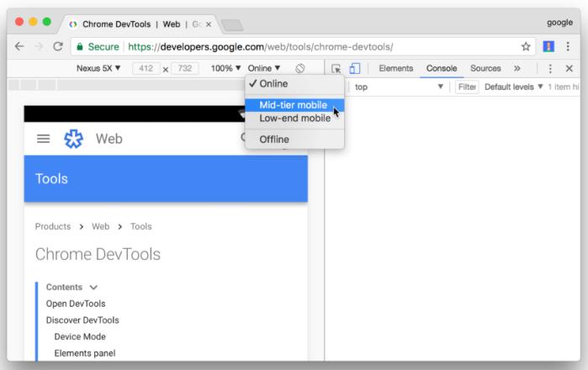Open the Open DevTools contents link
Image resolution: width=588 pixels, height=370 pixels.
[76, 304]
